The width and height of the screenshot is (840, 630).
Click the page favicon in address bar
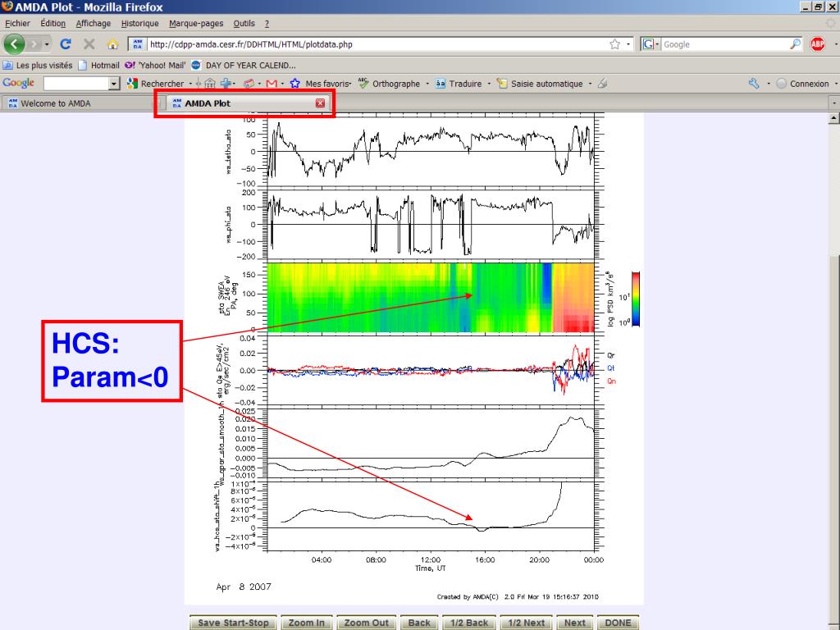pos(138,44)
